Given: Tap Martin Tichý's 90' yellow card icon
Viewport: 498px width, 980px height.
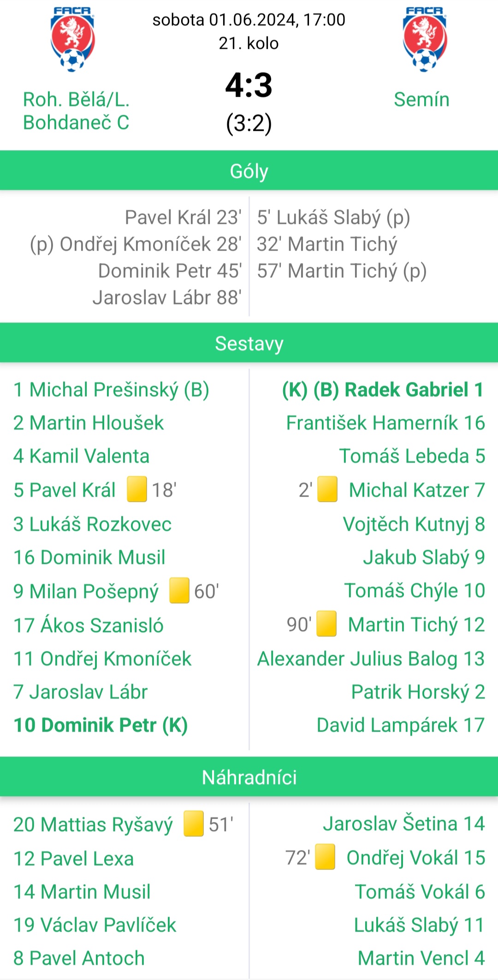Looking at the screenshot, I should tap(326, 623).
